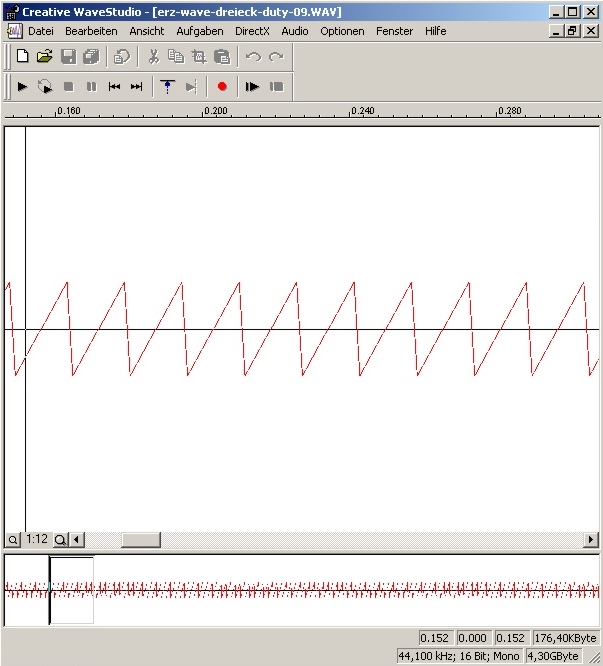Open the Bearbeiten menu
Image resolution: width=603 pixels, height=666 pixels.
tap(91, 31)
